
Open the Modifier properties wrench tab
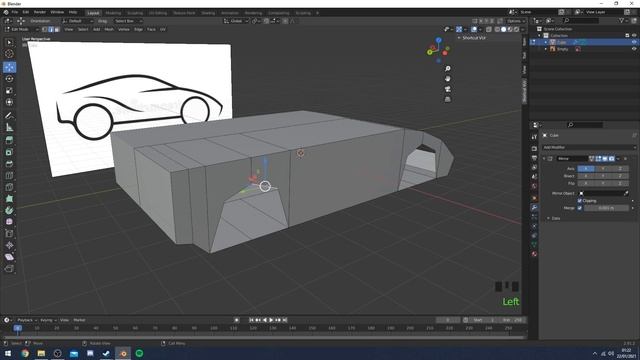point(534,208)
